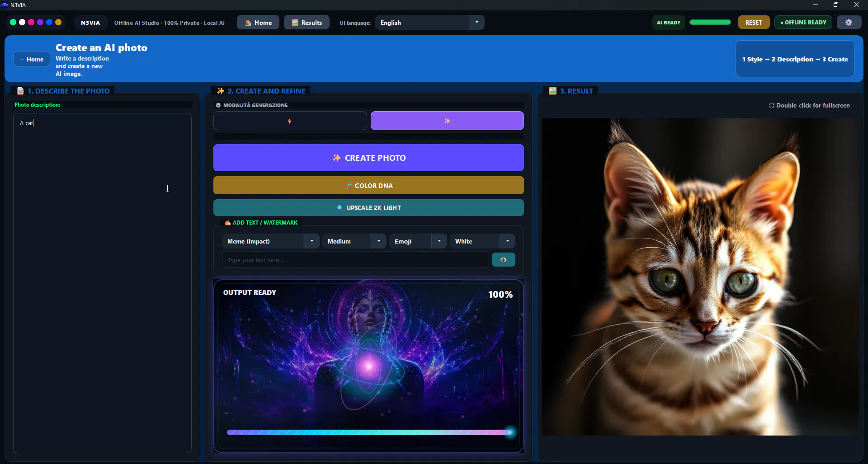Click the ← Home back button
Screen dimensions: 868x464
[x=32, y=59]
